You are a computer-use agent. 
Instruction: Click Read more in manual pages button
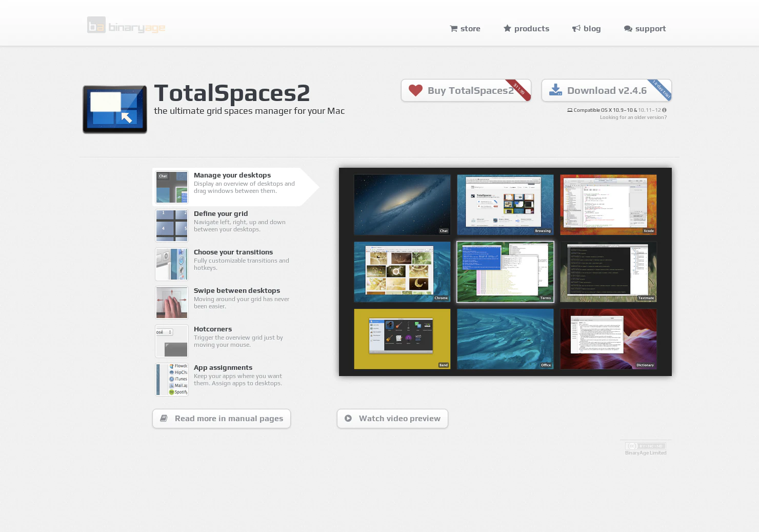(222, 419)
